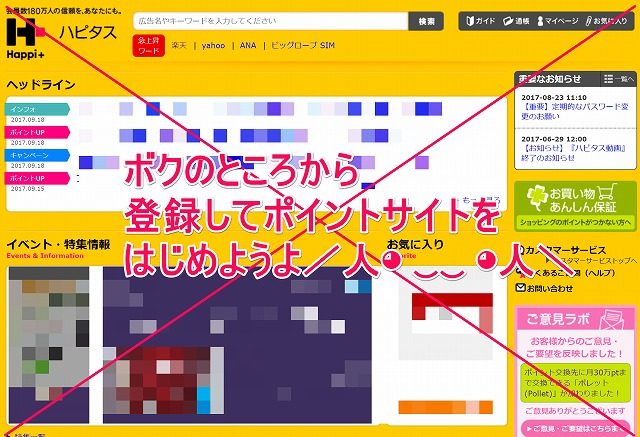The image size is (640, 437).
Task: Open the よくあるご質問 (ヘルプ) link
Action: (565, 273)
